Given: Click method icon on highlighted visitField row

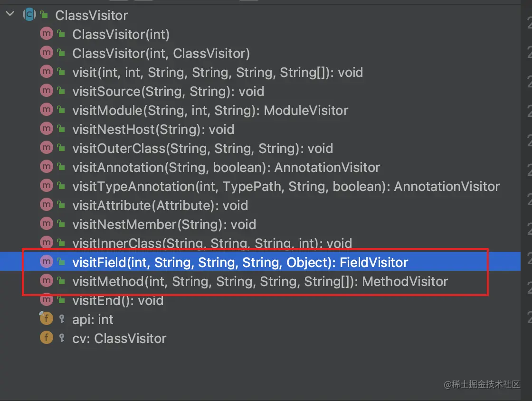Looking at the screenshot, I should click(47, 262).
